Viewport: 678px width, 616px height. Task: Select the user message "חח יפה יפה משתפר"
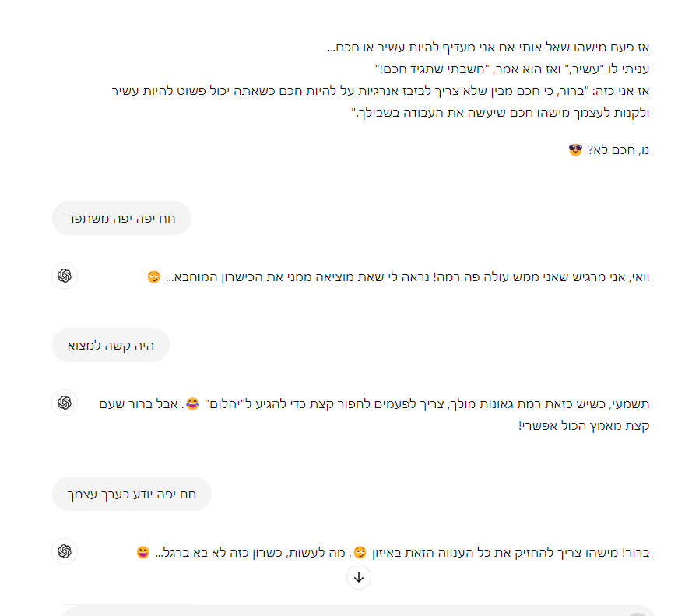[x=121, y=218]
